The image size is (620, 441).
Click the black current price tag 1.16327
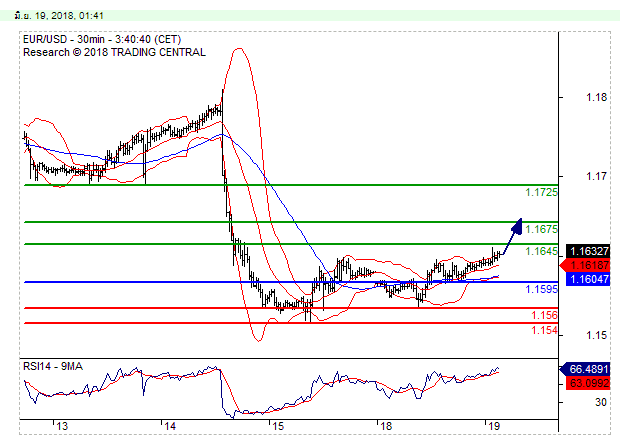pyautogui.click(x=589, y=251)
